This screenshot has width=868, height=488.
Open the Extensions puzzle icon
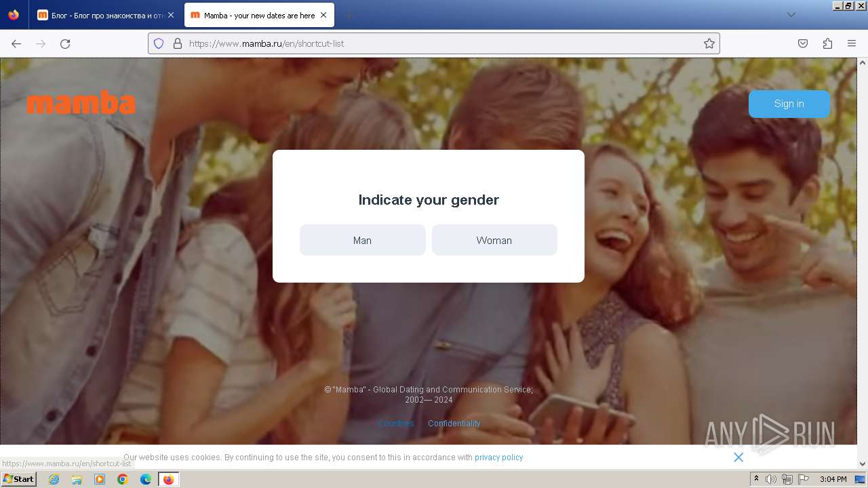click(x=827, y=43)
